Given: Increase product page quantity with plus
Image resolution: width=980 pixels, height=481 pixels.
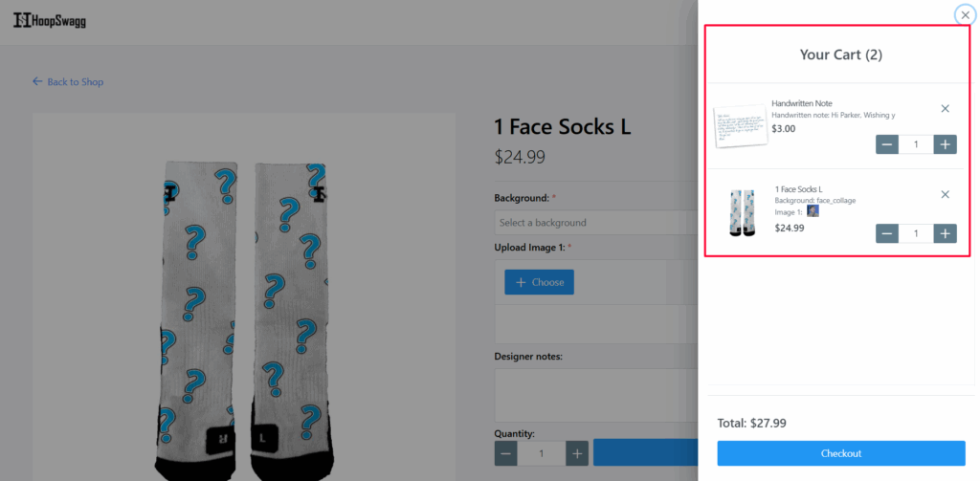Looking at the screenshot, I should coord(576,453).
